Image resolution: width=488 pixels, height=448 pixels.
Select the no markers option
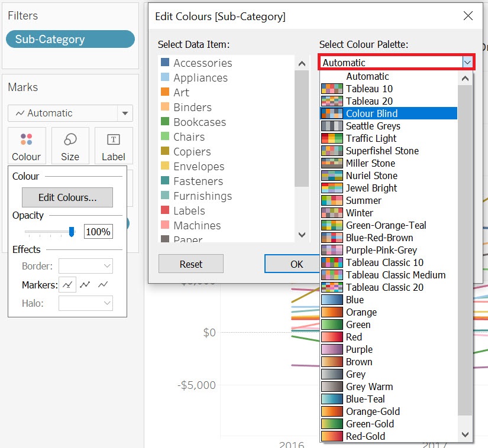103,284
